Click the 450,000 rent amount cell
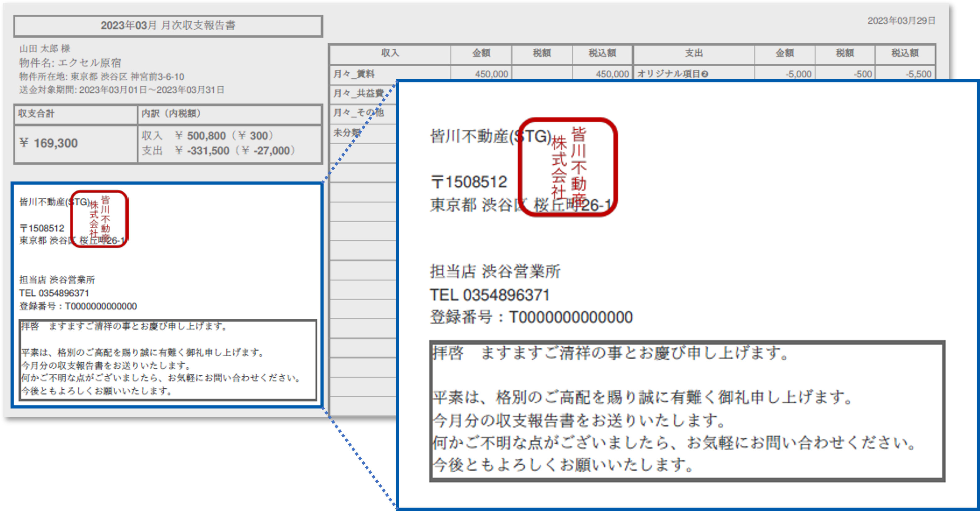This screenshot has height=511, width=980. (491, 74)
